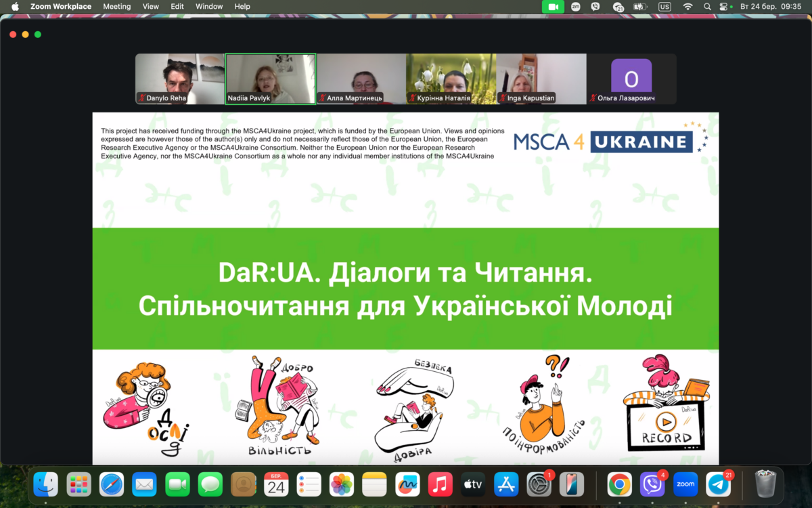Open the US input source menu
The image size is (812, 508).
(664, 7)
